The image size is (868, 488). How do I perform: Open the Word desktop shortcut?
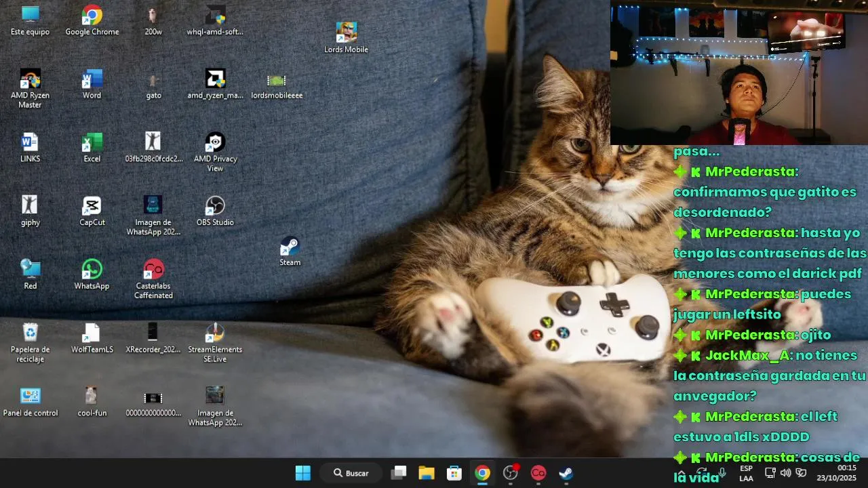pyautogui.click(x=92, y=84)
